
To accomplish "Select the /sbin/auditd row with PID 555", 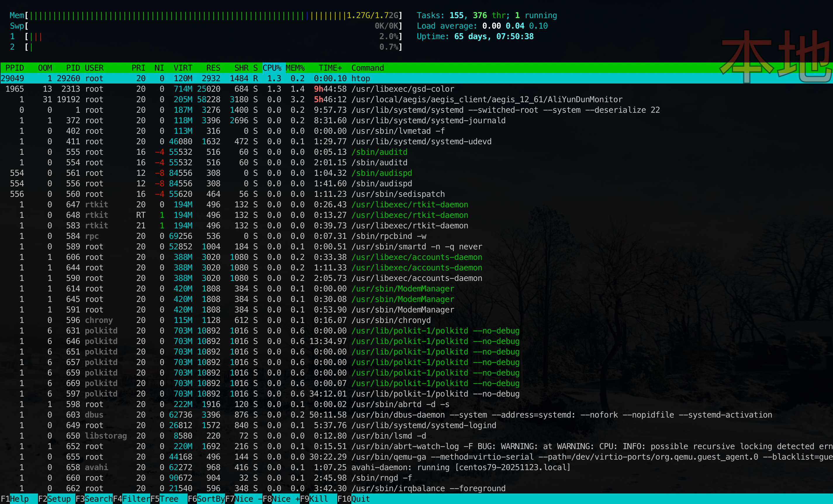I will point(416,152).
